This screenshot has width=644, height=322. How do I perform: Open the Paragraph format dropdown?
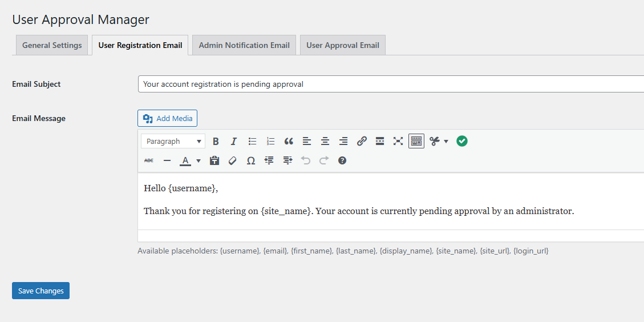coord(173,141)
